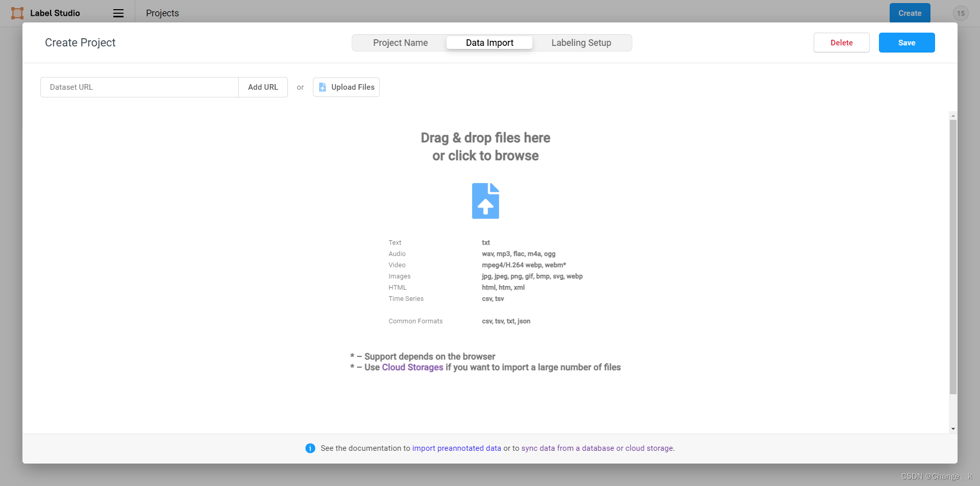The height and width of the screenshot is (486, 980).
Task: Open the Cloud Storages link
Action: [412, 367]
